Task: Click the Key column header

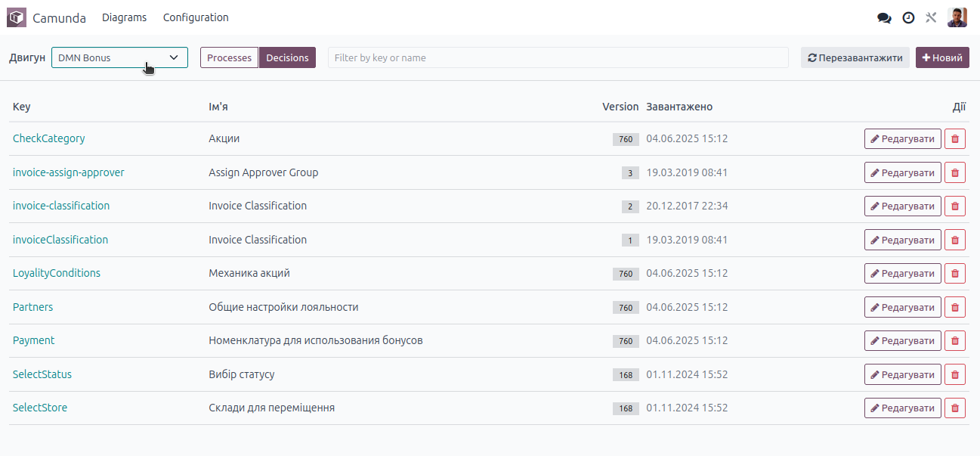Action: coord(22,107)
